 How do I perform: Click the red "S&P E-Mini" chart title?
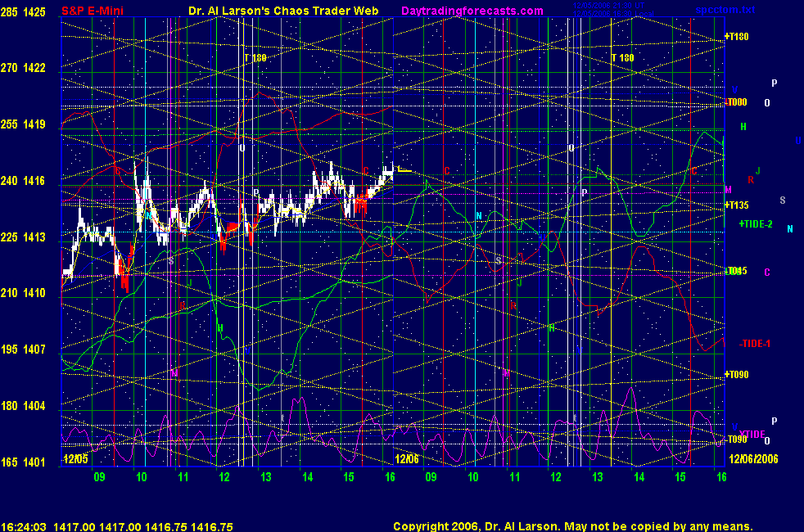coord(93,11)
